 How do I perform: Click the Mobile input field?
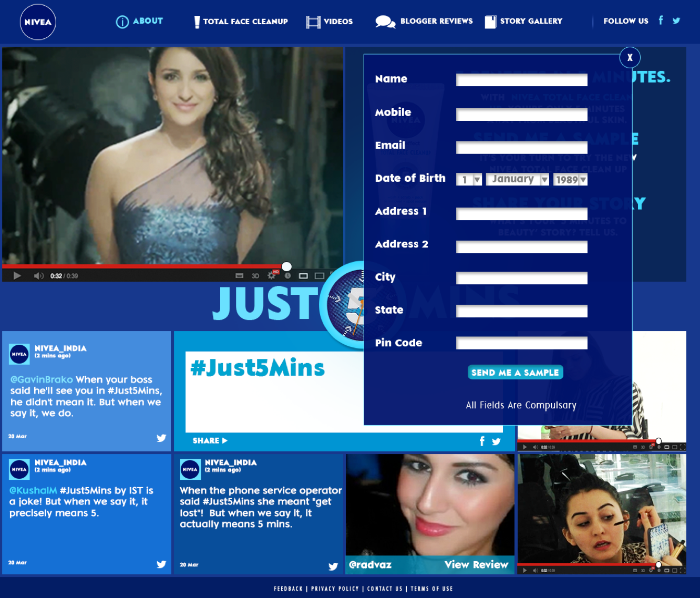coord(522,115)
